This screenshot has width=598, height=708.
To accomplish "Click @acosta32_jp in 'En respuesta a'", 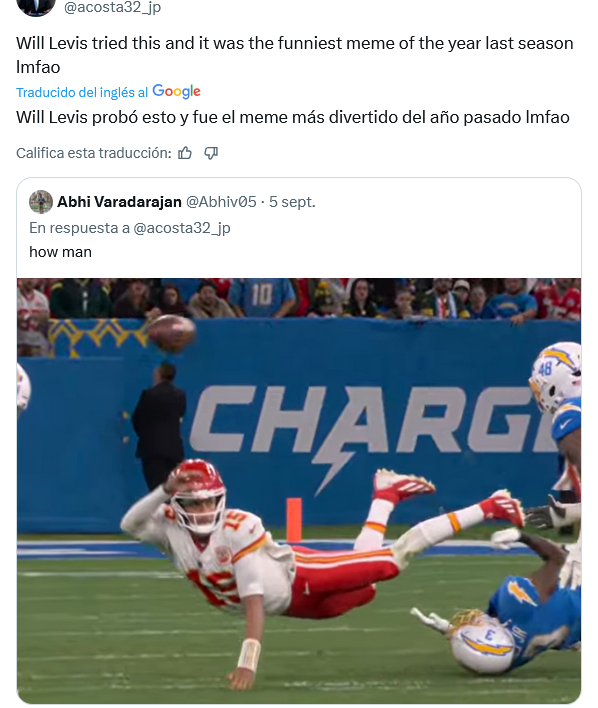I will click(182, 228).
